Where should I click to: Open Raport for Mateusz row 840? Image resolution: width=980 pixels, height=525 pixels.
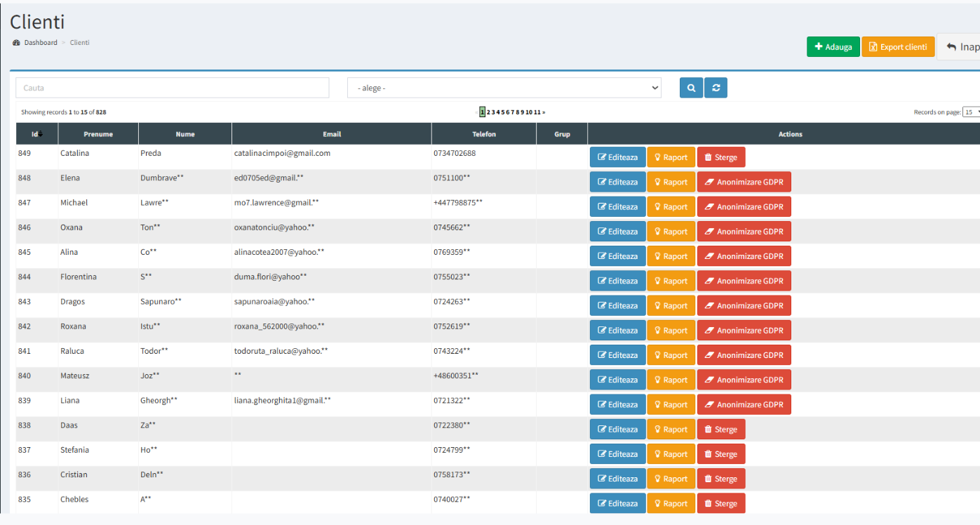(671, 380)
